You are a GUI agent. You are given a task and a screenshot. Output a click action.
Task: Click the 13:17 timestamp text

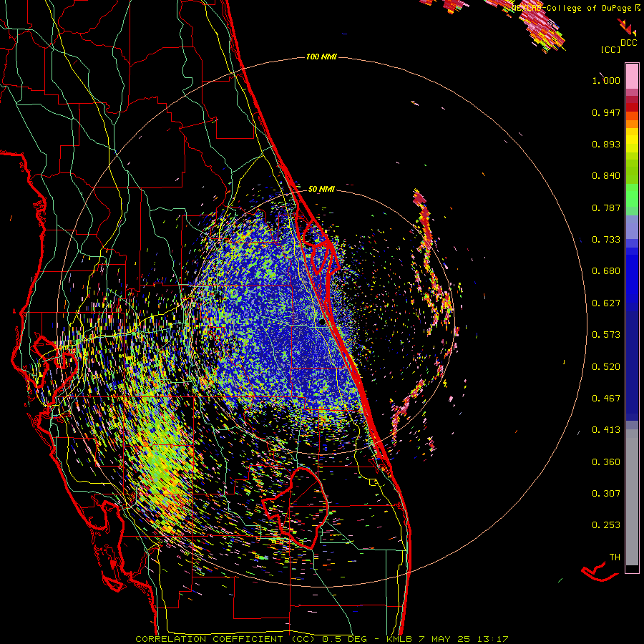point(493,639)
